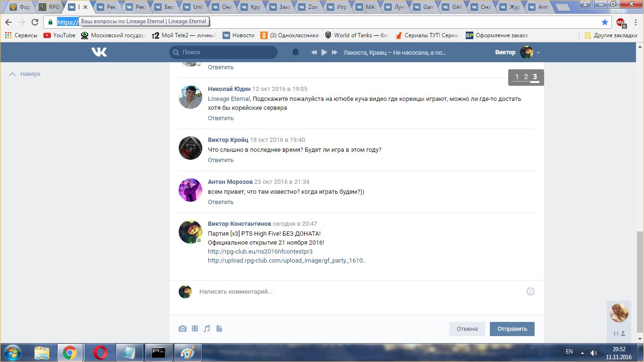Cancel the comment with Отмена
This screenshot has height=362, width=644.
[x=467, y=329]
